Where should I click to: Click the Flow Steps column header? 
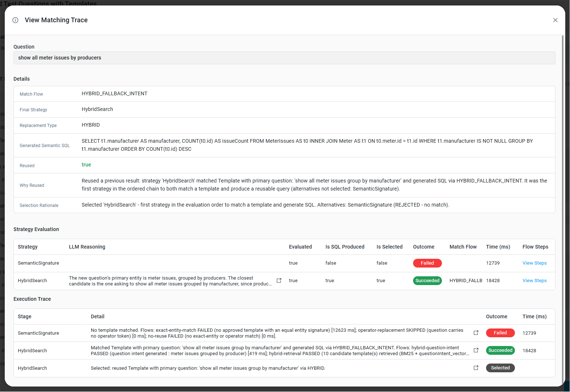[535, 247]
